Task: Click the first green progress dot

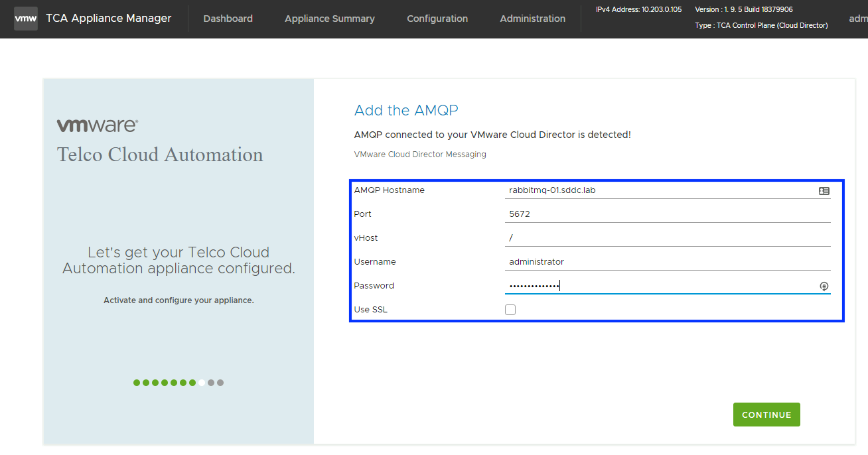Action: coord(137,383)
